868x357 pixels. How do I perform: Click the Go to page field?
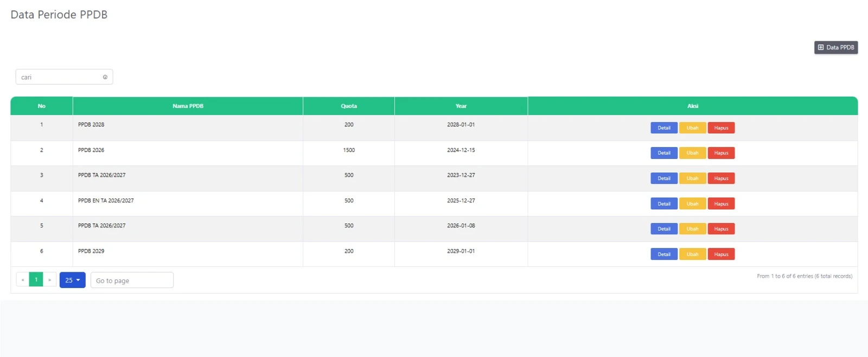[132, 280]
